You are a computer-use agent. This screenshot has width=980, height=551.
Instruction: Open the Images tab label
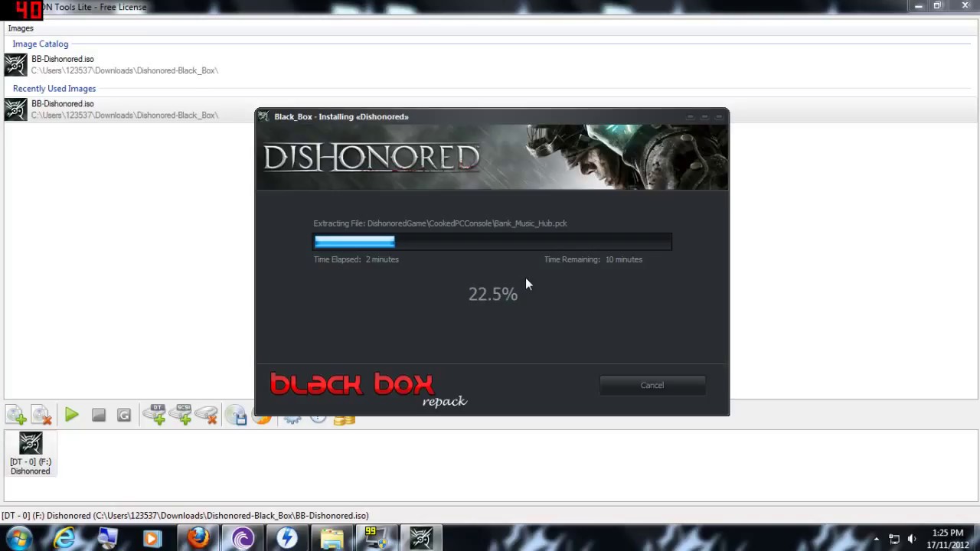[x=21, y=28]
